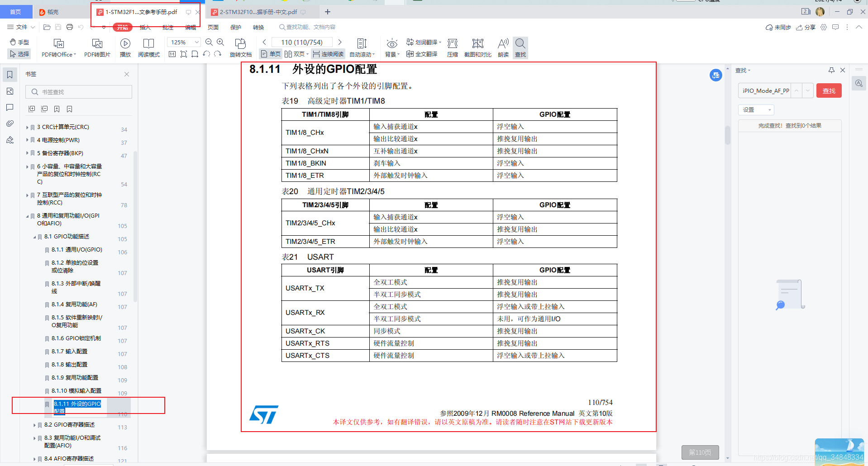This screenshot has height=466, width=868.
Task: Open the 设置 dropdown in find panel
Action: [756, 110]
